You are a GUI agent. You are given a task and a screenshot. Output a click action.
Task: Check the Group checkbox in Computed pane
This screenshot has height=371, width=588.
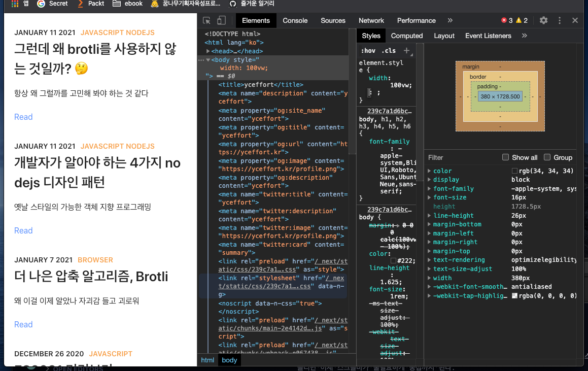[x=547, y=157]
